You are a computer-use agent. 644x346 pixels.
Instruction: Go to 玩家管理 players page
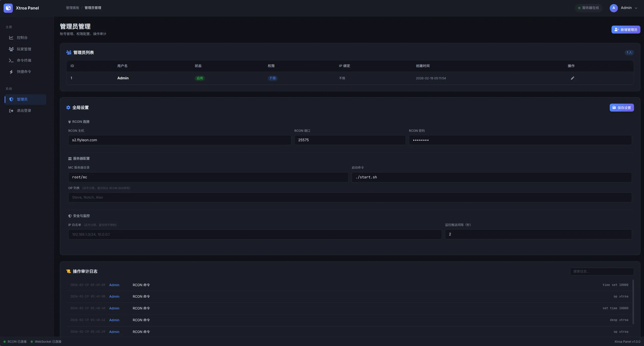[x=24, y=49]
